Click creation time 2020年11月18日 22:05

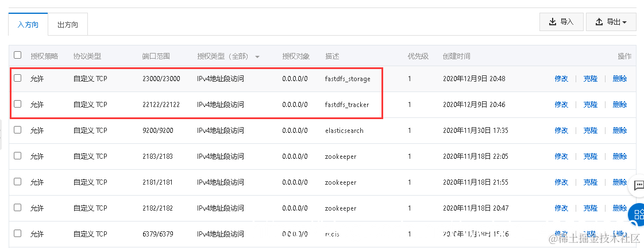click(x=476, y=157)
